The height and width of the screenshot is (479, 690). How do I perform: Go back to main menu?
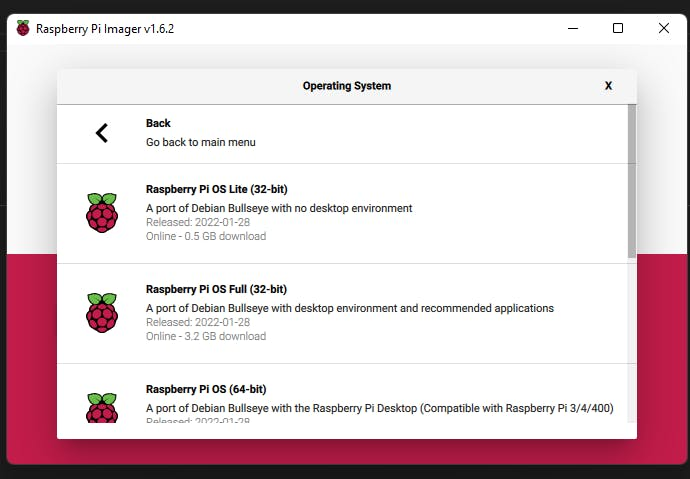click(200, 142)
